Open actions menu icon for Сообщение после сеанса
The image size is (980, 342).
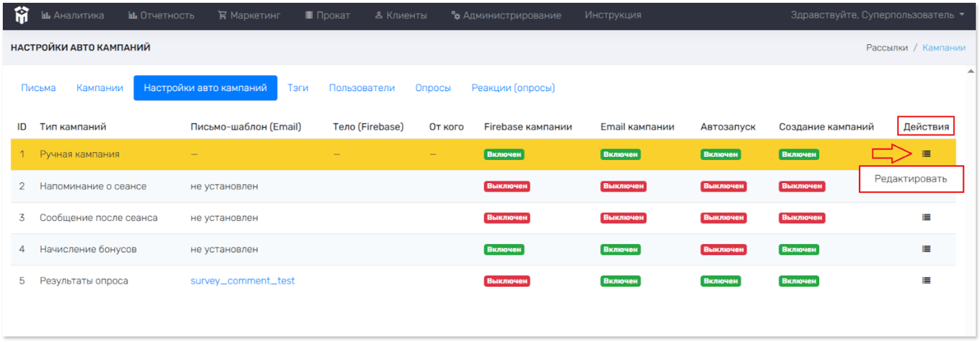pos(926,217)
